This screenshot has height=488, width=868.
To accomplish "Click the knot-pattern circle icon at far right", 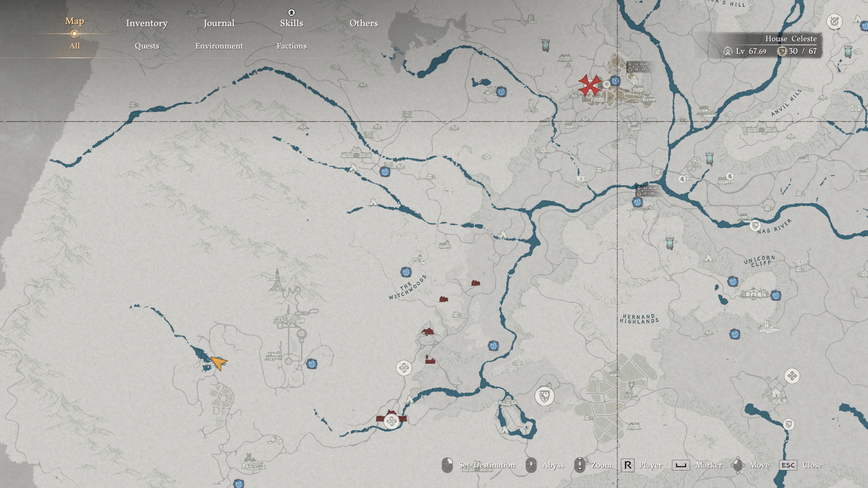I will pos(792,376).
